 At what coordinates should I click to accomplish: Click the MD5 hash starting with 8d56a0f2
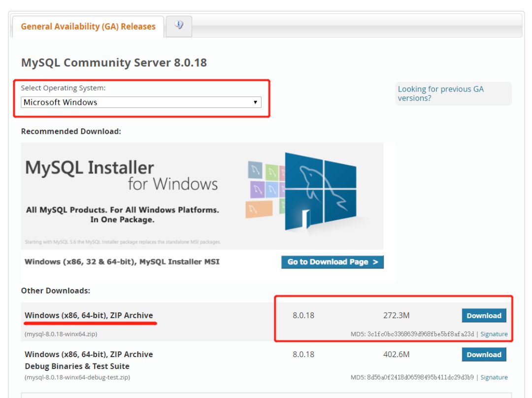(x=420, y=377)
